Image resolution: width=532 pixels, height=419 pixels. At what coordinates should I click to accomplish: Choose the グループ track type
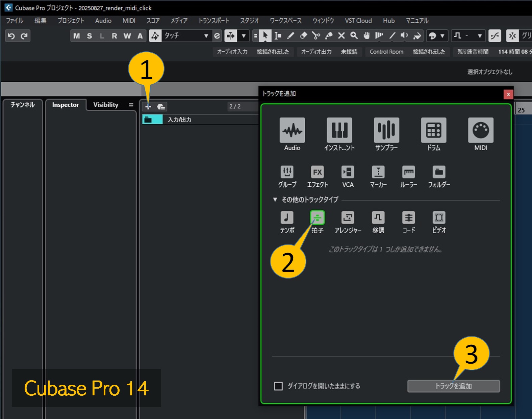point(287,177)
